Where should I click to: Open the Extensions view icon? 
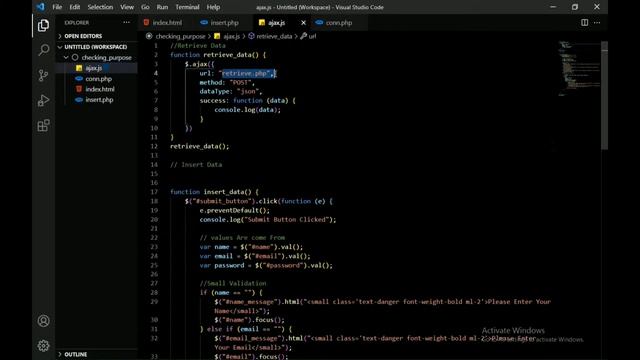pos(43,125)
